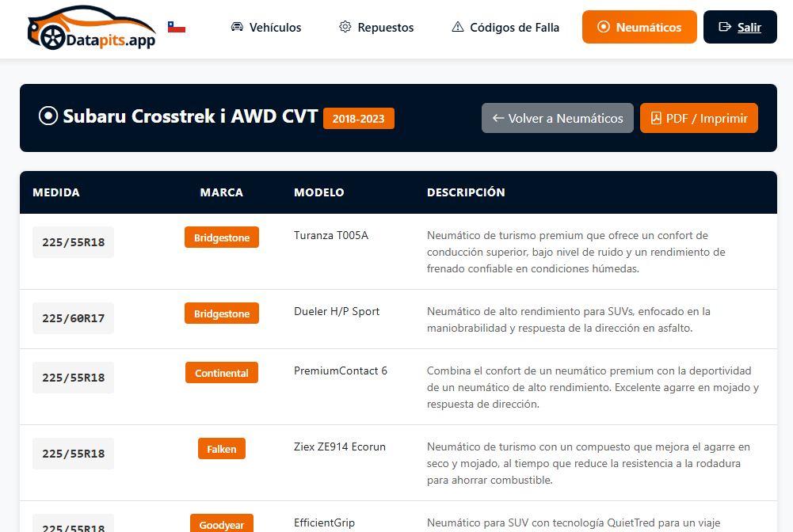Select the EfficientGrip model text
The image size is (793, 532).
[324, 523]
